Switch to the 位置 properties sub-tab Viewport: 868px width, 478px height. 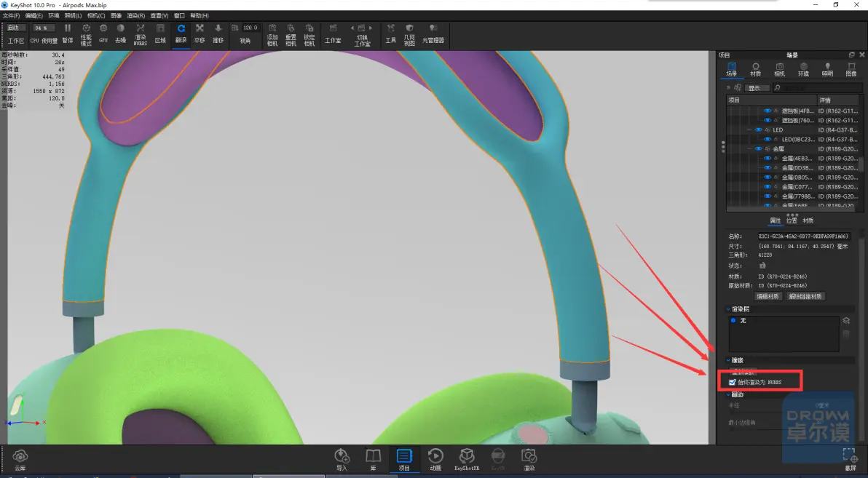point(792,220)
